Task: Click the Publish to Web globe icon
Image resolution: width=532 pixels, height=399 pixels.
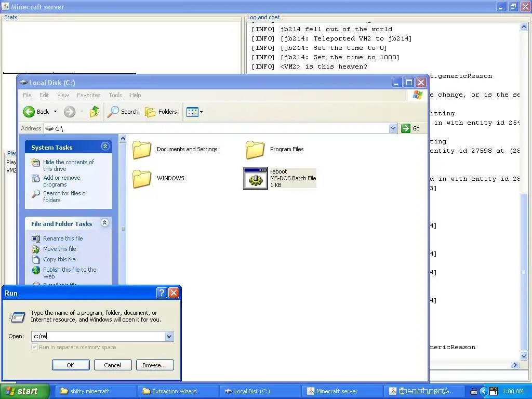Action: point(36,270)
